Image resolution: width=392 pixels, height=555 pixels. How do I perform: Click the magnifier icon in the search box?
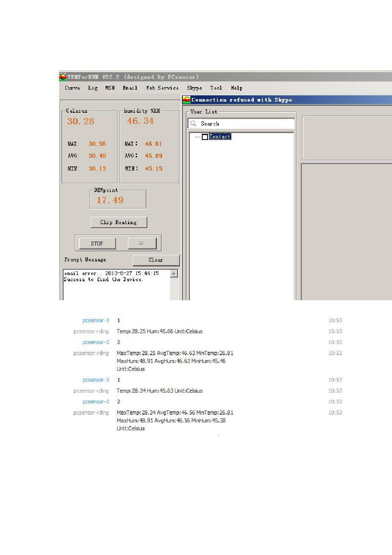pos(193,123)
